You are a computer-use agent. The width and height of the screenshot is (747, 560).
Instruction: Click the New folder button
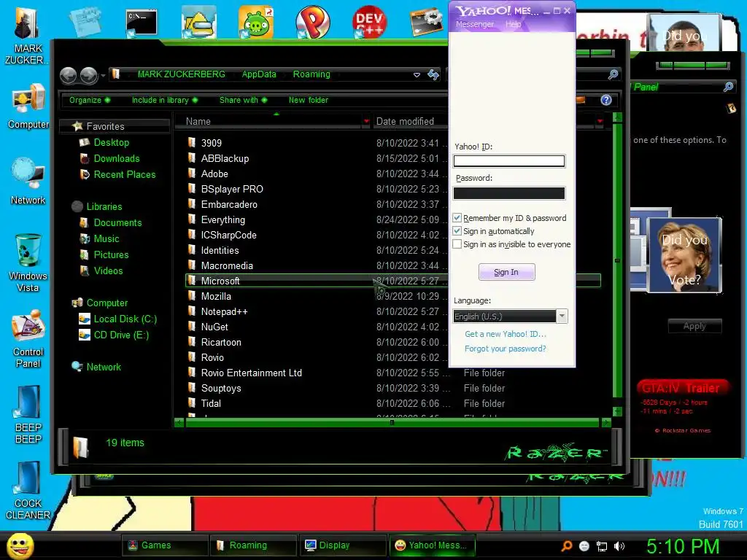pos(309,100)
